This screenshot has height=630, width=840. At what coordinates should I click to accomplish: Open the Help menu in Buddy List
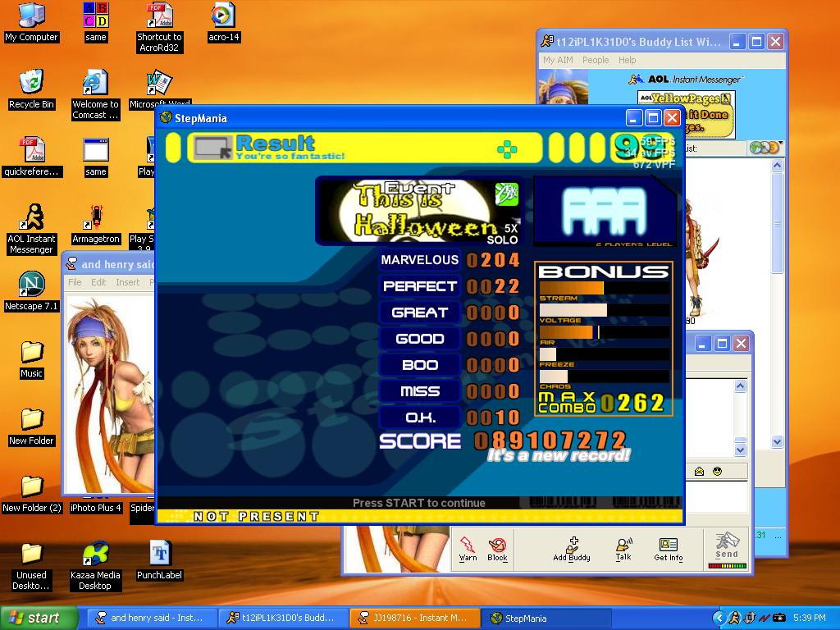pyautogui.click(x=627, y=60)
